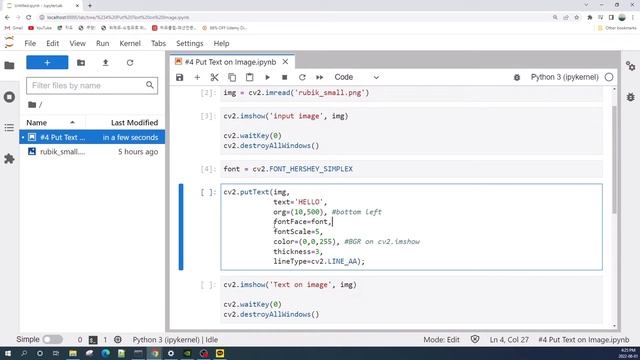
Task: Open the Property Inspector gears icon
Action: click(631, 66)
